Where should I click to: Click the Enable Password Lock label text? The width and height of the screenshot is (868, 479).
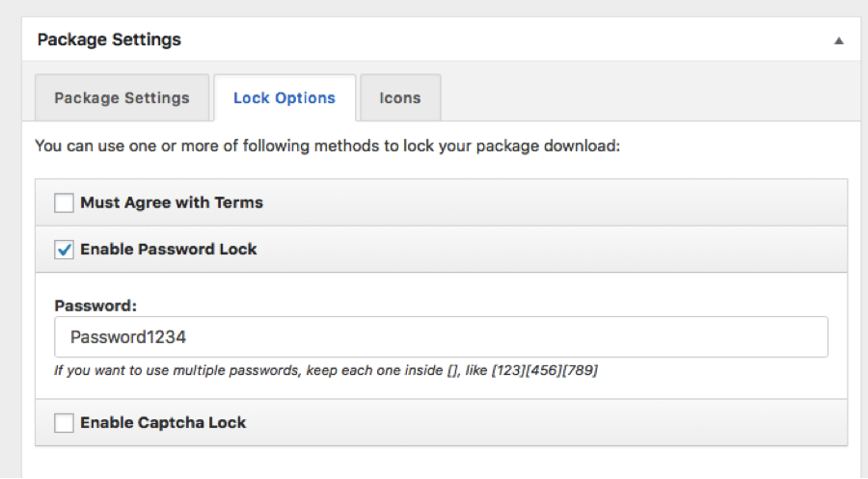click(x=169, y=249)
